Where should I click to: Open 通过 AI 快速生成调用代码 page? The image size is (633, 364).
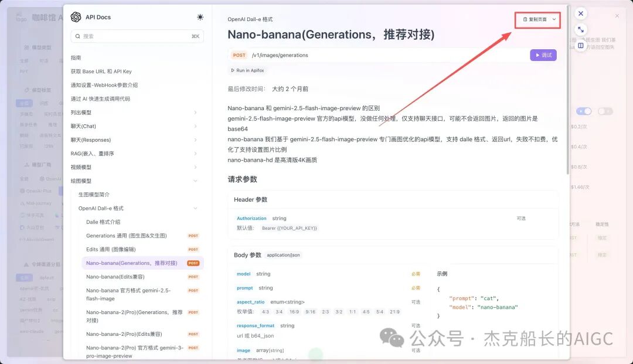click(101, 99)
